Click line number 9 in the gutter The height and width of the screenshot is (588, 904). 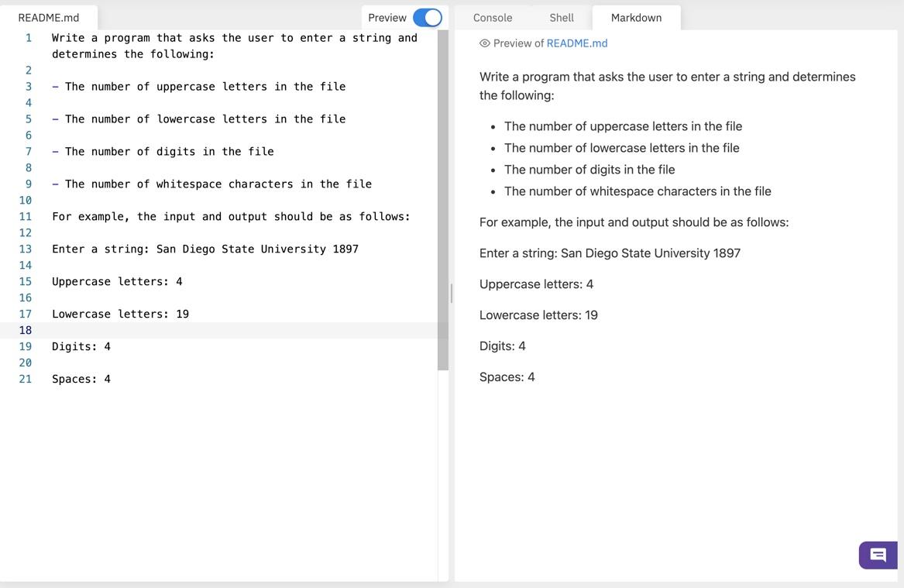click(28, 184)
